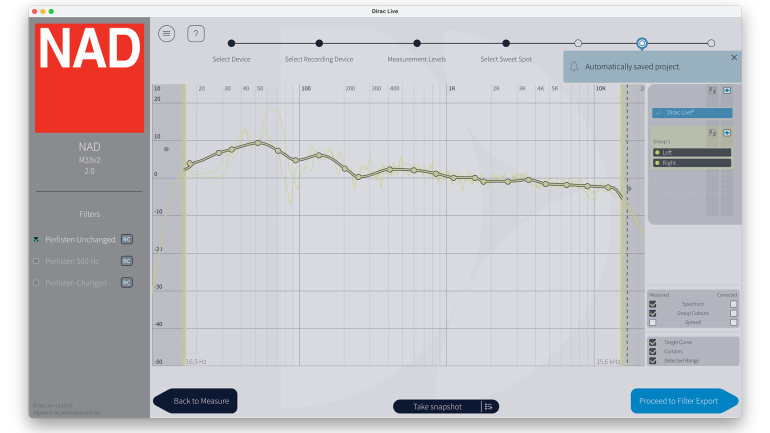
Task: Click the blue icon above Dirac Live target
Action: 727,91
